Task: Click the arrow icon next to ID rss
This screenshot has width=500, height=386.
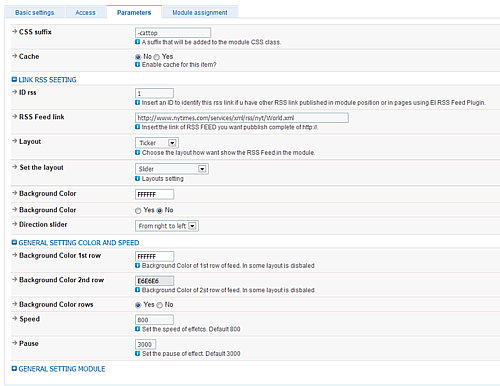Action: 14,92
